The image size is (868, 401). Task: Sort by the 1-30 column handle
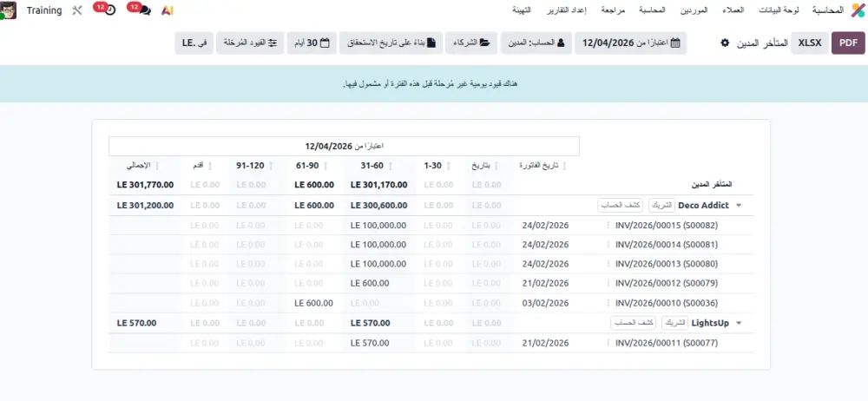pos(449,166)
